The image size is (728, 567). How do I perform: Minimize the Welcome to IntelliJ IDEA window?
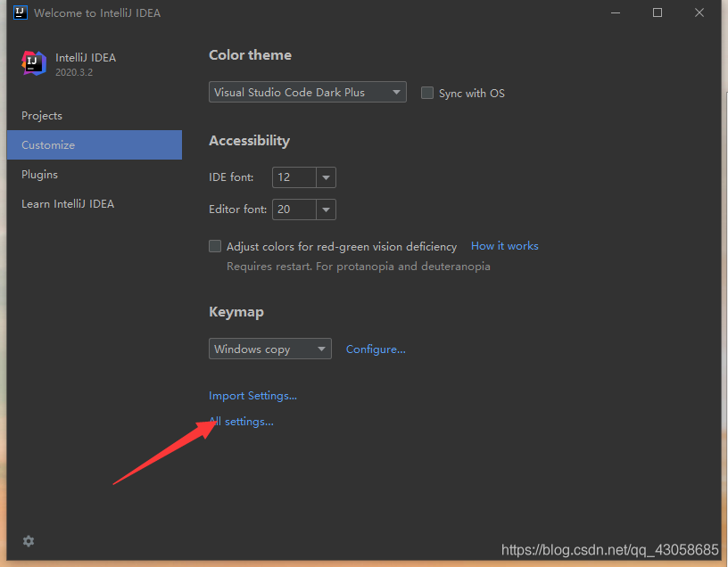click(616, 12)
